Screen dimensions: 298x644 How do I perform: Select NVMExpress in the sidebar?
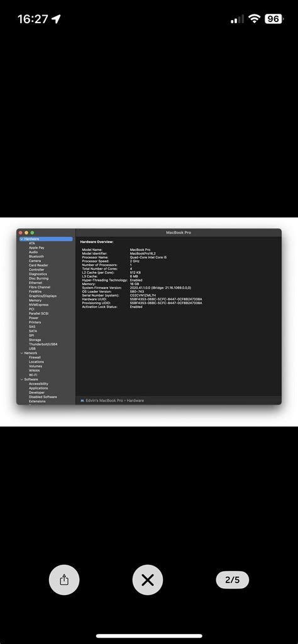(x=38, y=305)
